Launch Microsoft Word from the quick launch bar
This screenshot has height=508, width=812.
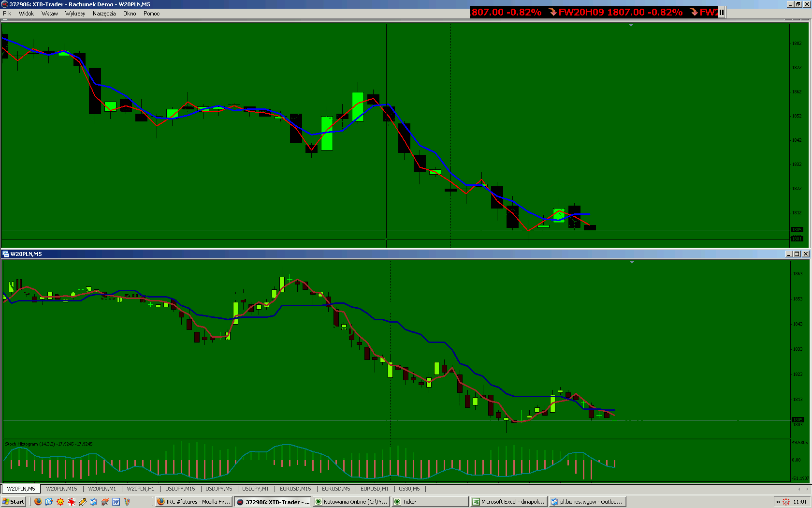(116, 502)
